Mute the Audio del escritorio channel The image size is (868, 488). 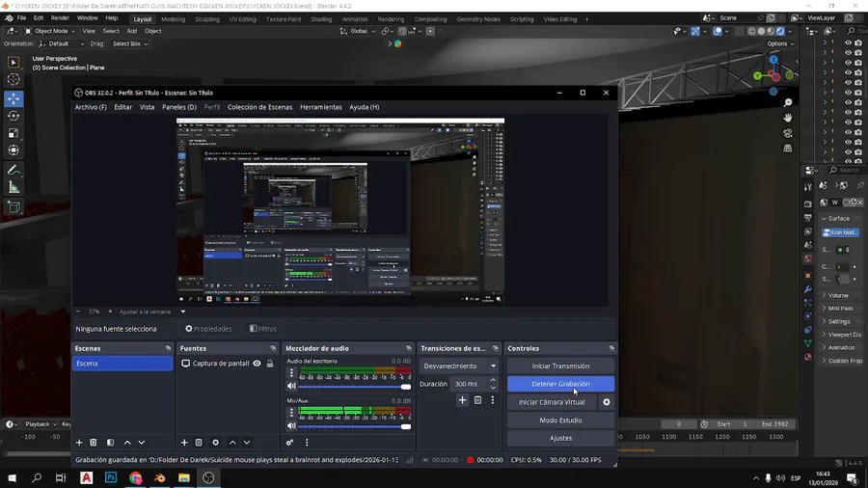pos(291,387)
